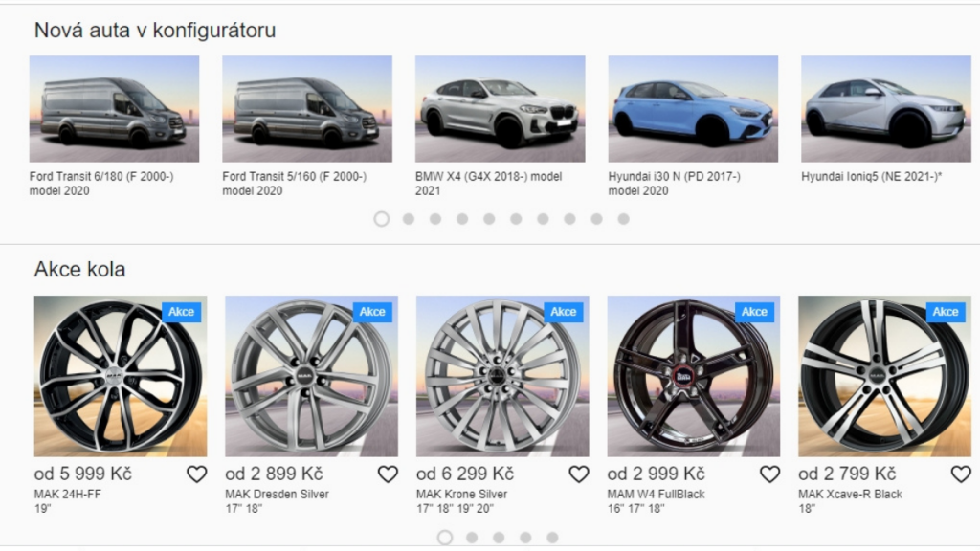
Task: Click Akce badge on MAK Xcave-R Black
Action: [946, 312]
